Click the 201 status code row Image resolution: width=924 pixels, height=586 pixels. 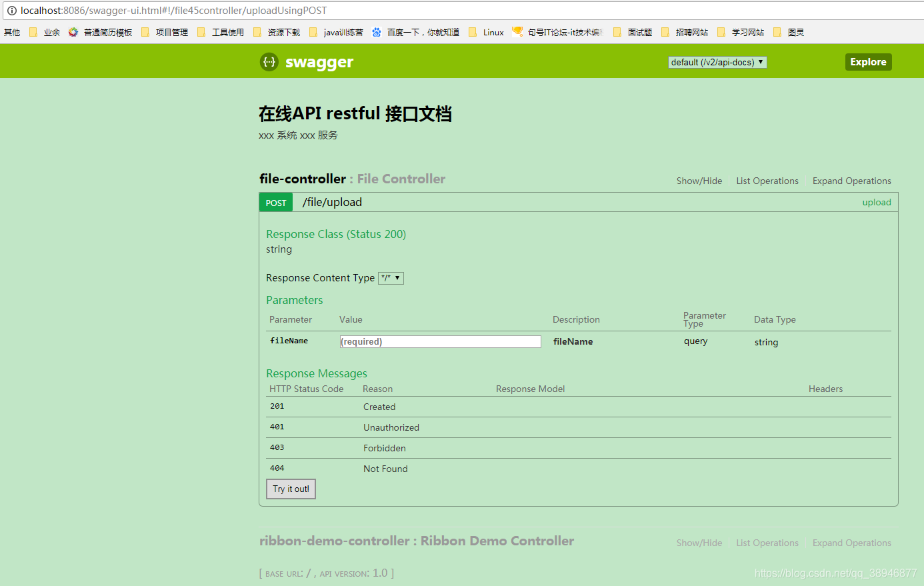pos(578,407)
